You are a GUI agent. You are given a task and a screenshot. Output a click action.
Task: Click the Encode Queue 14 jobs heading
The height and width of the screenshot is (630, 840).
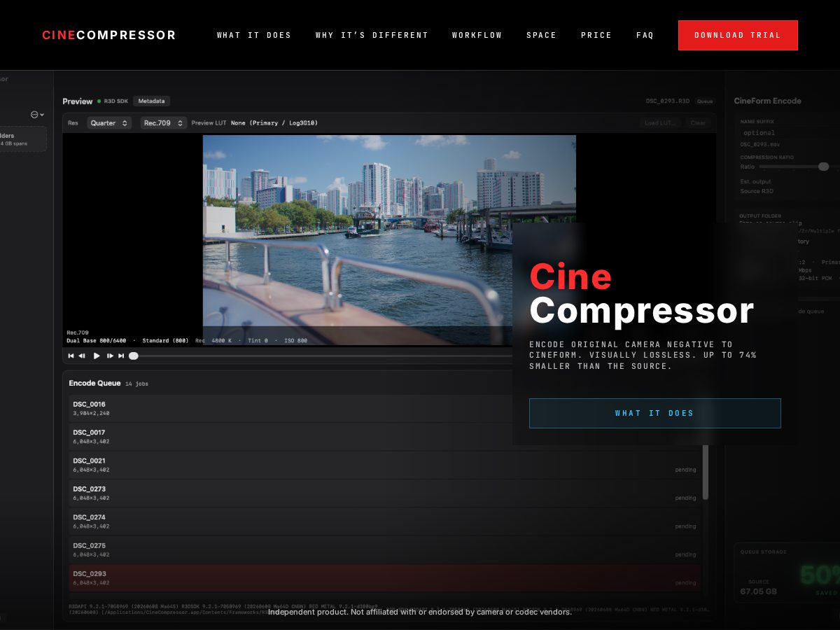[x=108, y=383]
